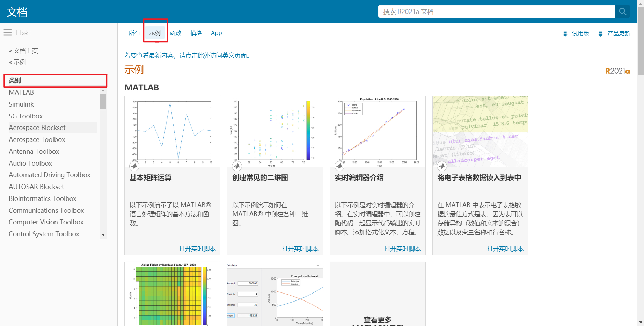
Task: Click the search magnifier icon
Action: (x=622, y=12)
